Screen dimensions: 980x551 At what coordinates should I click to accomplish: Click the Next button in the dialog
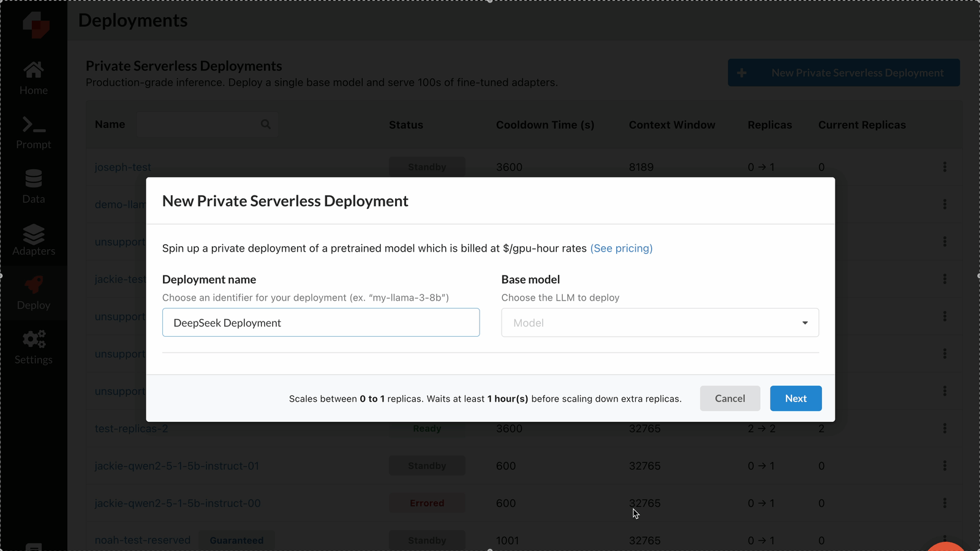point(796,398)
